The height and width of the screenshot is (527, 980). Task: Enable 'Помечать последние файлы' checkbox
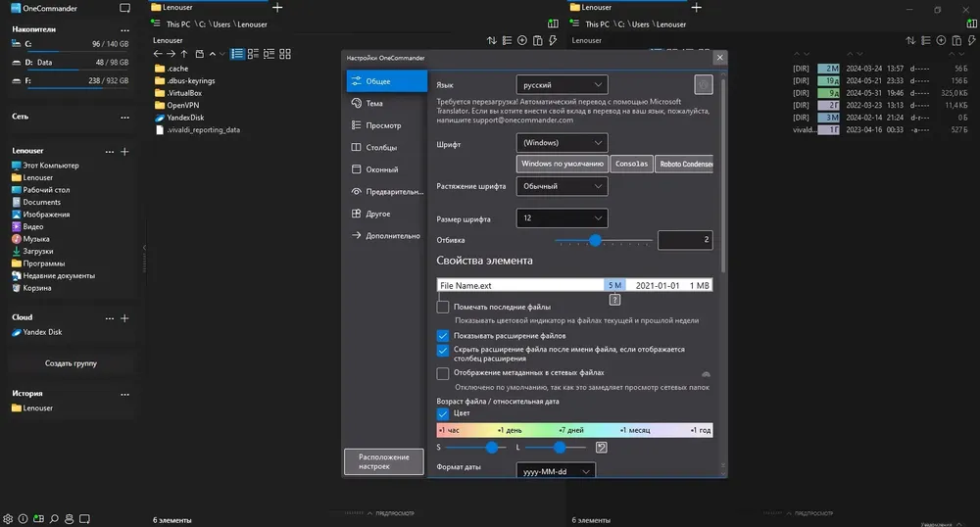(443, 307)
